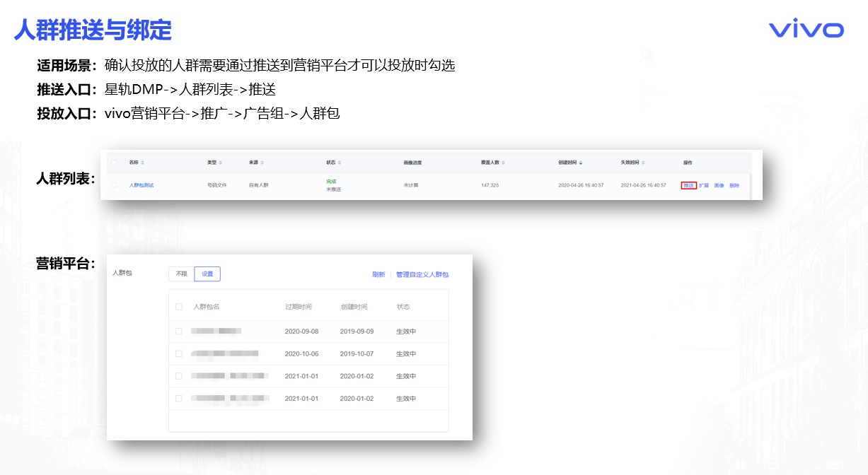This screenshot has width=868, height=475.
Task: Check the package expiring 2020-09-08
Action: 179,332
